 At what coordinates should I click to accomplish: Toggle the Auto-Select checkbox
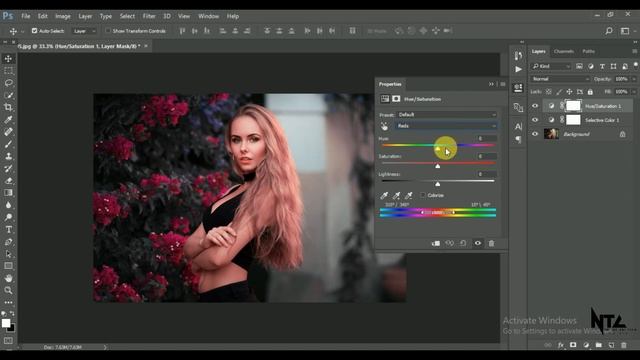coord(34,31)
